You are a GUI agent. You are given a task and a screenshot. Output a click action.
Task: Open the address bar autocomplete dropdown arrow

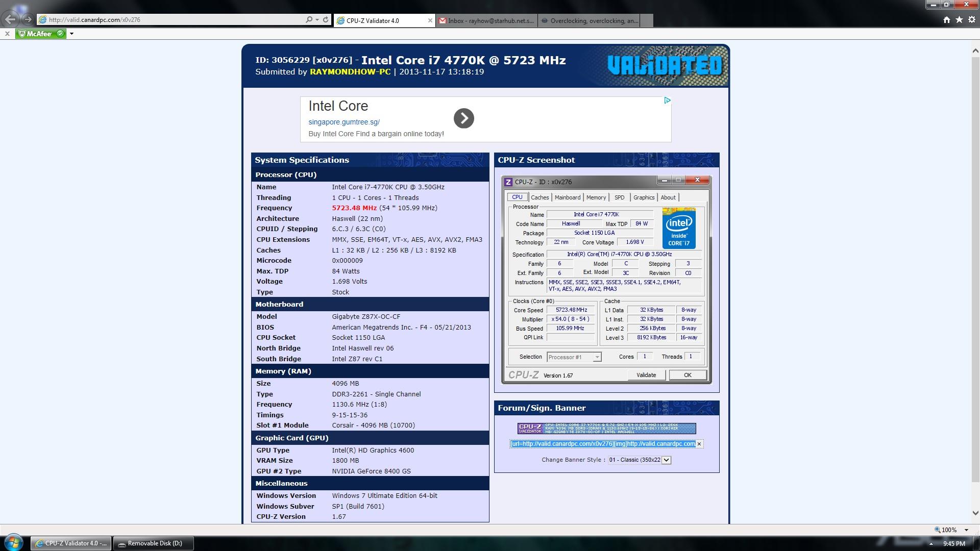[317, 20]
